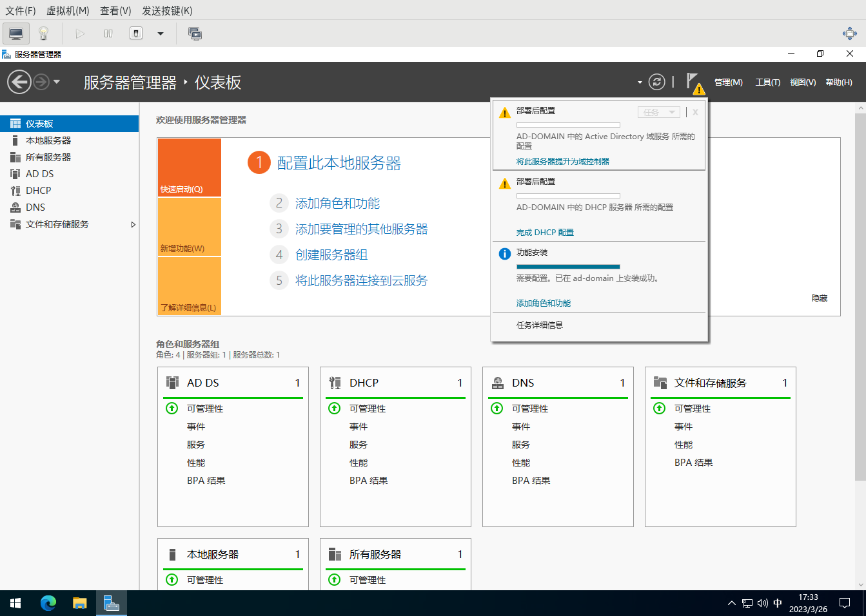The height and width of the screenshot is (616, 866).
Task: Click the VM shutdown toolbar icon
Action: click(x=136, y=34)
